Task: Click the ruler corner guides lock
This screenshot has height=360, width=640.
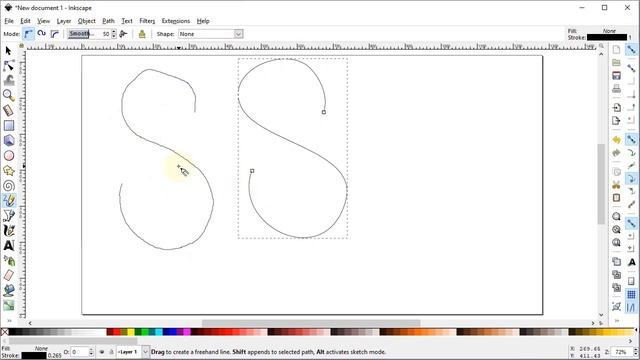Action: click(22, 46)
